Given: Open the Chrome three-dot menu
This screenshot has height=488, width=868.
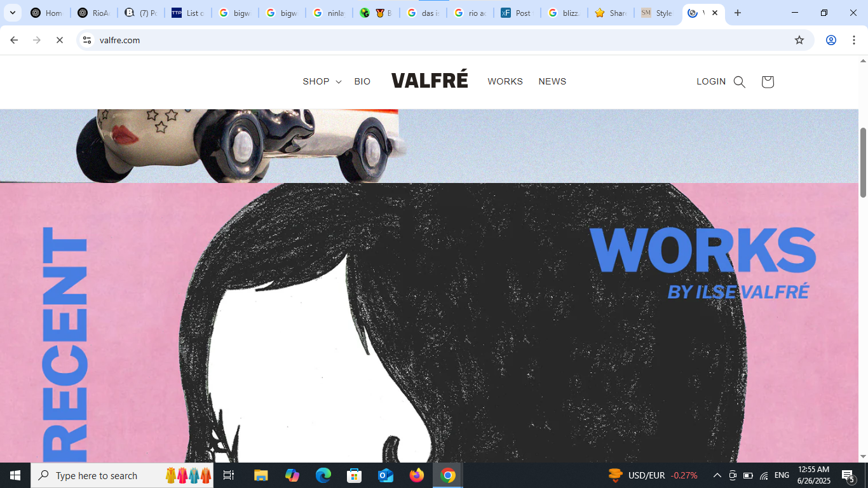Looking at the screenshot, I should pos(854,40).
